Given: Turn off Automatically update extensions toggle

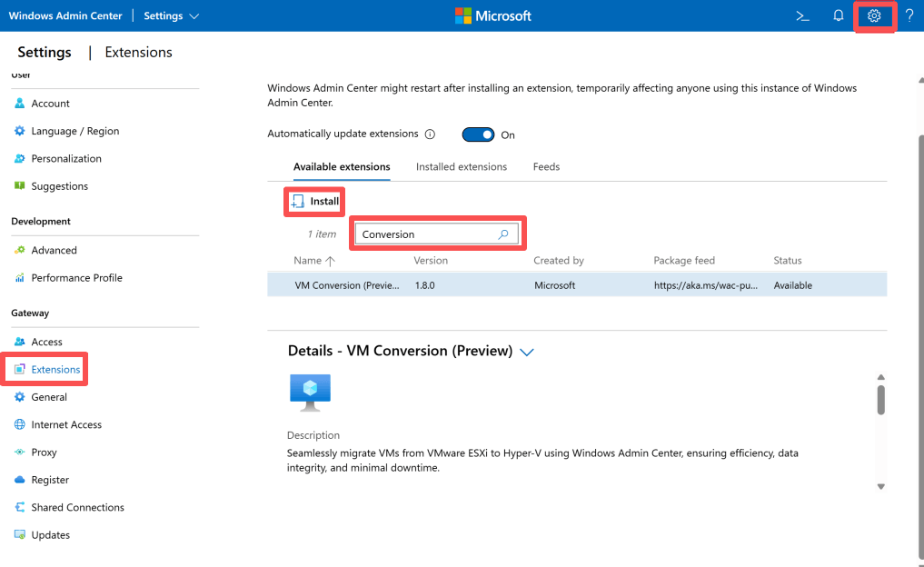Looking at the screenshot, I should pyautogui.click(x=478, y=134).
